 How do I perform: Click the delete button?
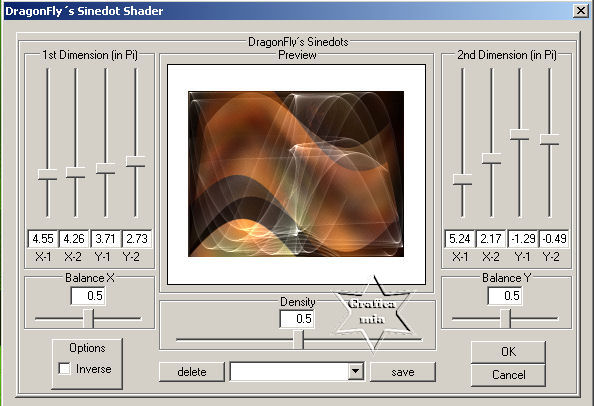click(192, 372)
